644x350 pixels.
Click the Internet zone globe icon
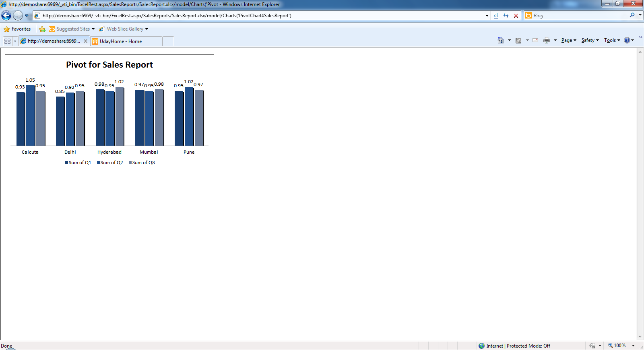[x=481, y=346]
